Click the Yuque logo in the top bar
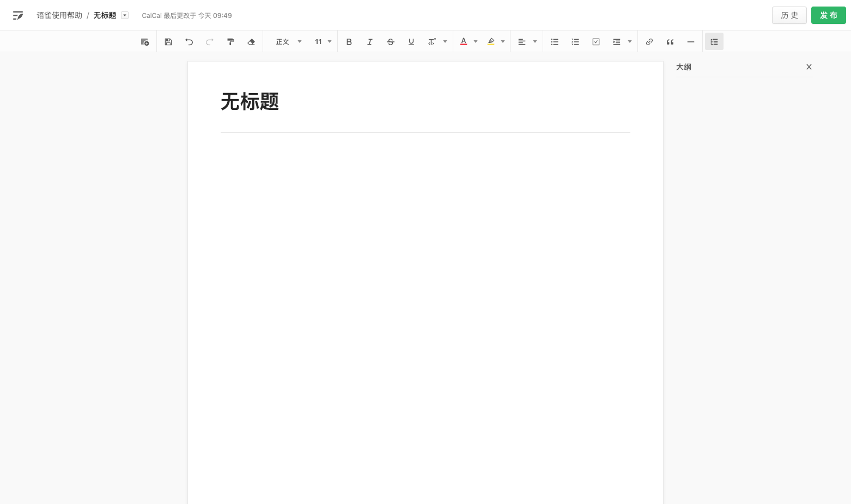The height and width of the screenshot is (504, 851). (18, 15)
